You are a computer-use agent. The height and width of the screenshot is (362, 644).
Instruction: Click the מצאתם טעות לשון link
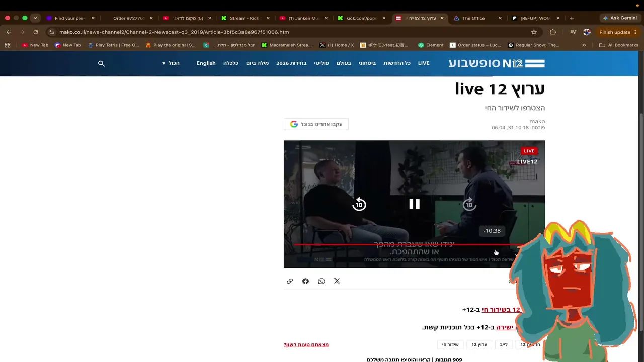(306, 345)
